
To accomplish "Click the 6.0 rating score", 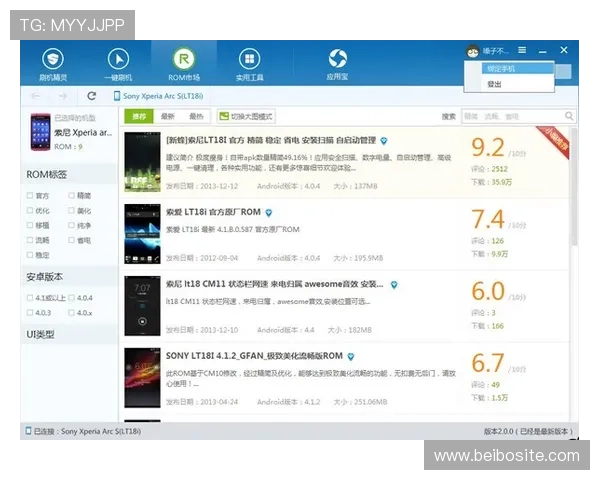I will coord(488,291).
